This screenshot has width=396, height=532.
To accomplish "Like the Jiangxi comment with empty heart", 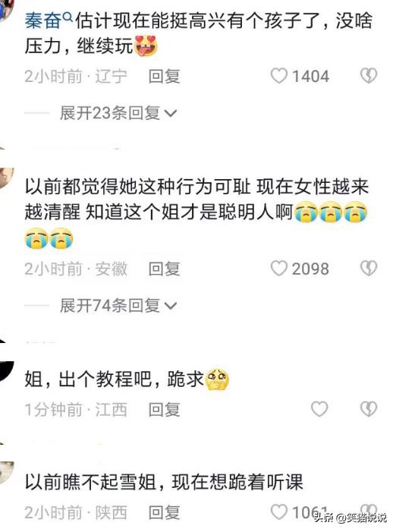I will pos(319,409).
